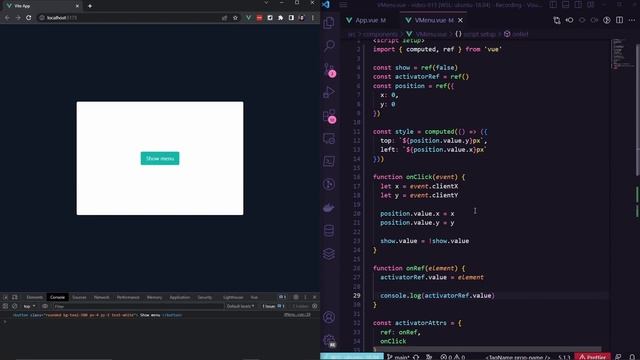Open the Manage gear in VS Code
This screenshot has width=640, height=360.
click(329, 340)
